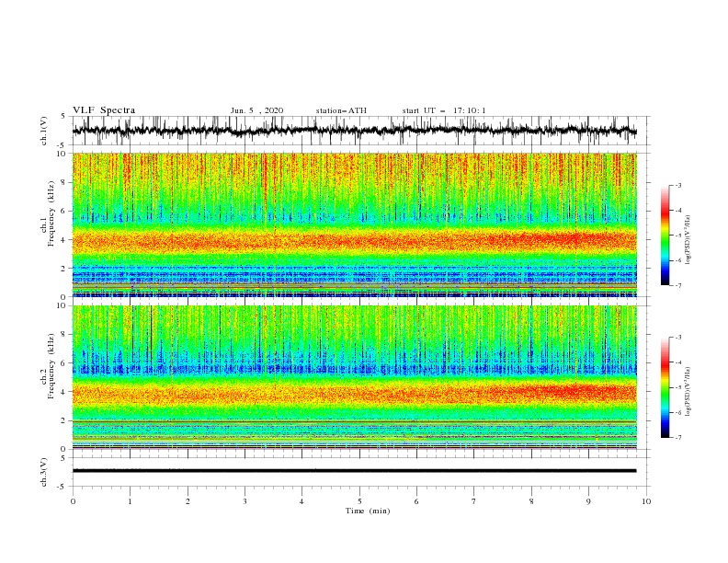The image size is (728, 563).
Task: Click the "8" kHz tick on ch.1 axis
Action: tap(63, 182)
